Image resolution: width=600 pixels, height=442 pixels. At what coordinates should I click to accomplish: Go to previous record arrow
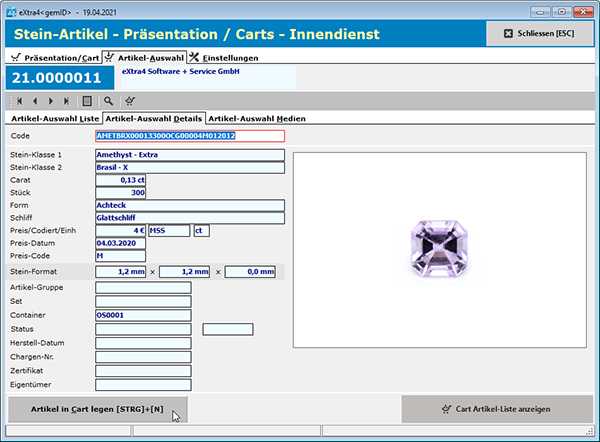tap(35, 101)
